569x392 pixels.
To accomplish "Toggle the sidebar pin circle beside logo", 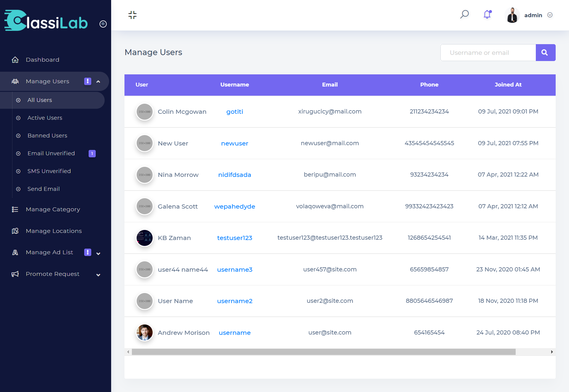I will tap(103, 24).
